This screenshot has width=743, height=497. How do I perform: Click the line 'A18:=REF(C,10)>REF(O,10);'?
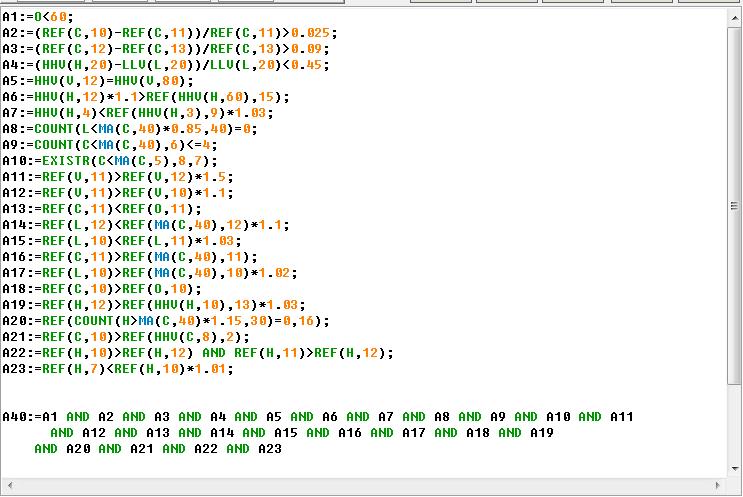(x=102, y=289)
